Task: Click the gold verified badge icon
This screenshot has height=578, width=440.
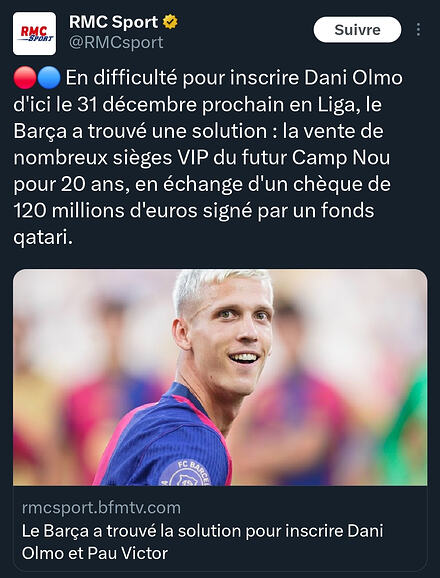Action: (170, 22)
